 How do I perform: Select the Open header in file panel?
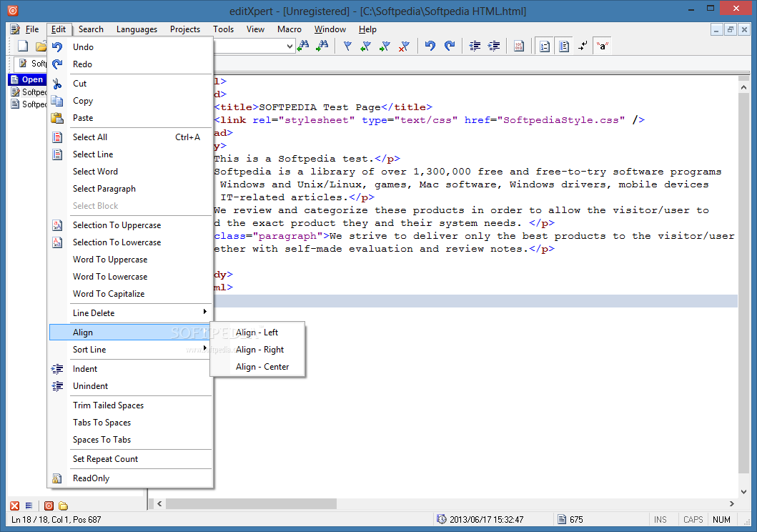pyautogui.click(x=27, y=79)
